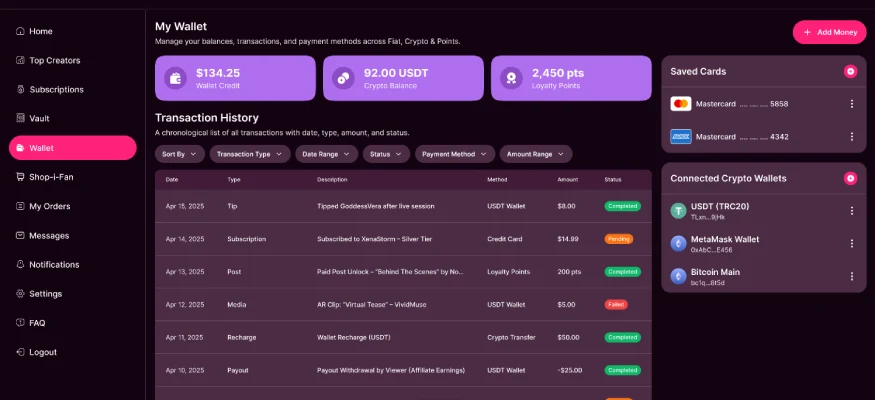Image resolution: width=875 pixels, height=400 pixels.
Task: Open options for Mastercard ending 5858
Action: [x=852, y=104]
